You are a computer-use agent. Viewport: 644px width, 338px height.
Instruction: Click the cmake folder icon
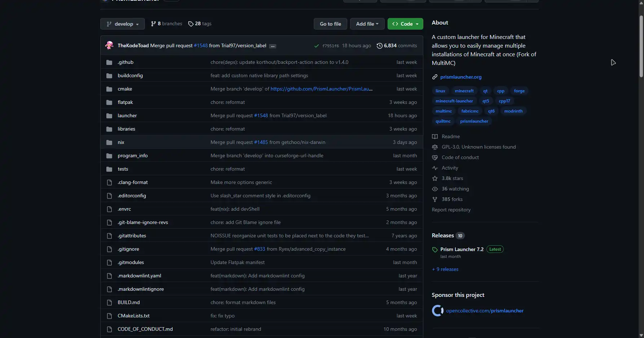pos(109,89)
